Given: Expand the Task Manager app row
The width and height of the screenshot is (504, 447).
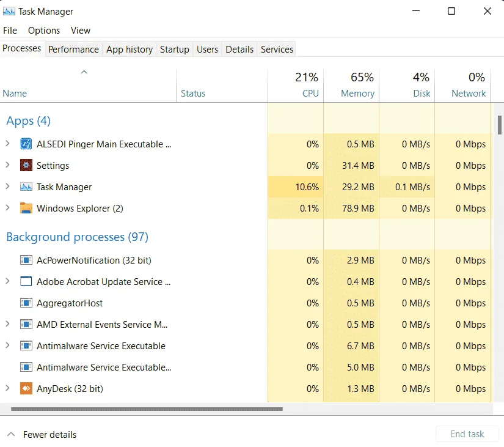Looking at the screenshot, I should pyautogui.click(x=8, y=187).
